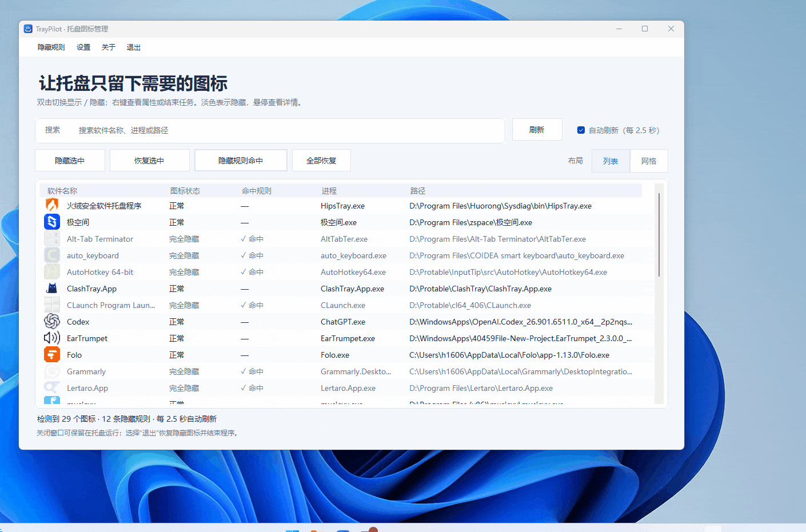Click the ClashTray.App.exe path cell

pos(480,289)
